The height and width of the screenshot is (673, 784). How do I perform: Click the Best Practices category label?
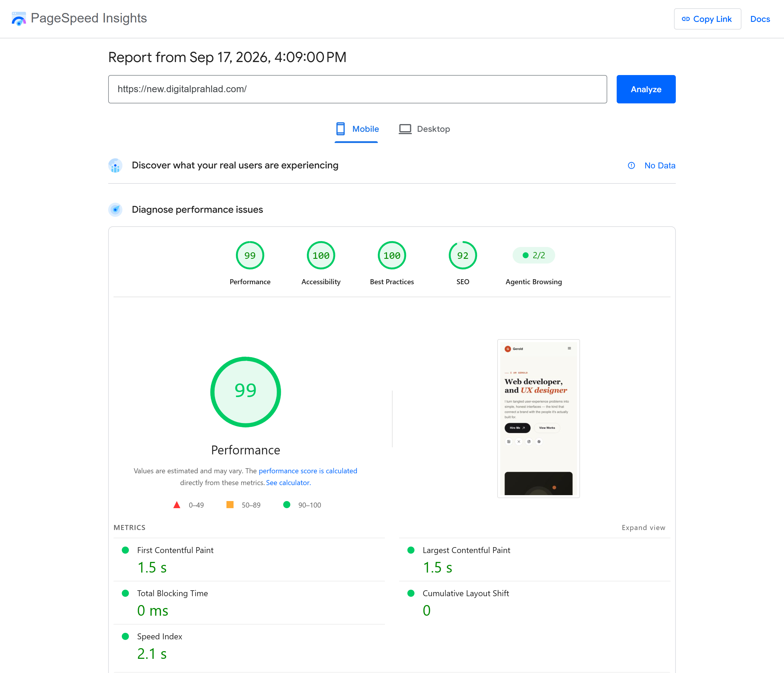coord(392,282)
